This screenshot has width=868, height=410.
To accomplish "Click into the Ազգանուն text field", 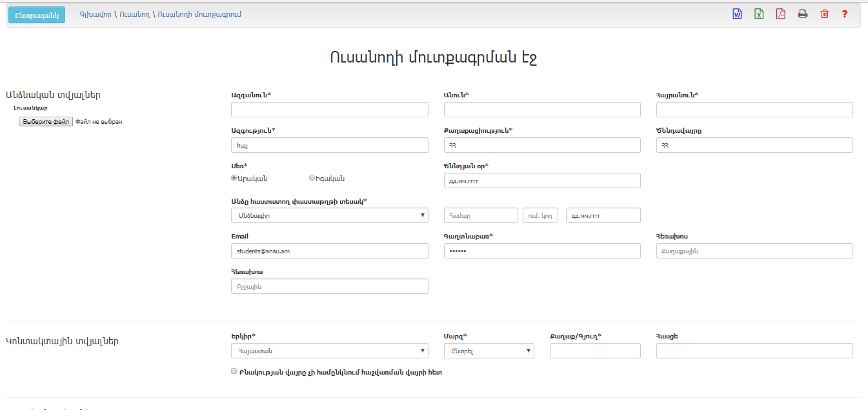I will (329, 110).
